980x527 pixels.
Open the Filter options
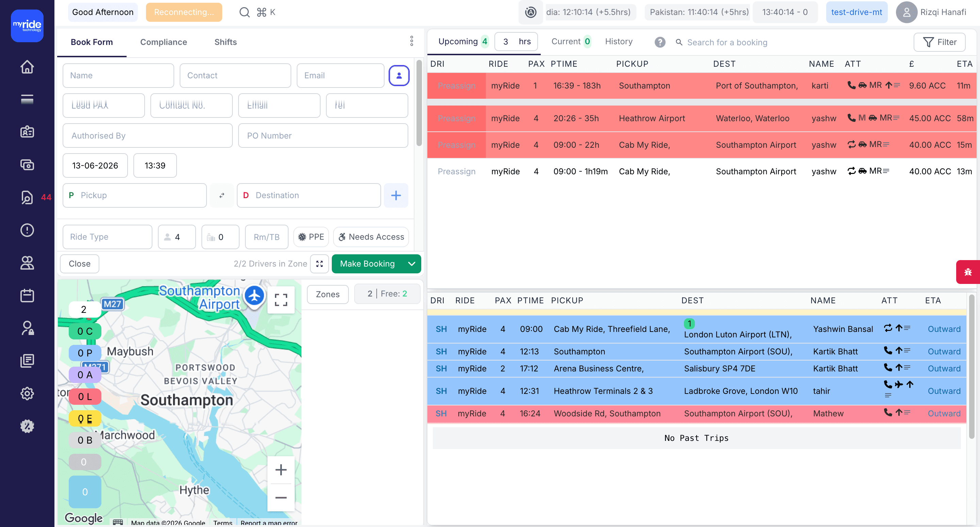[939, 42]
